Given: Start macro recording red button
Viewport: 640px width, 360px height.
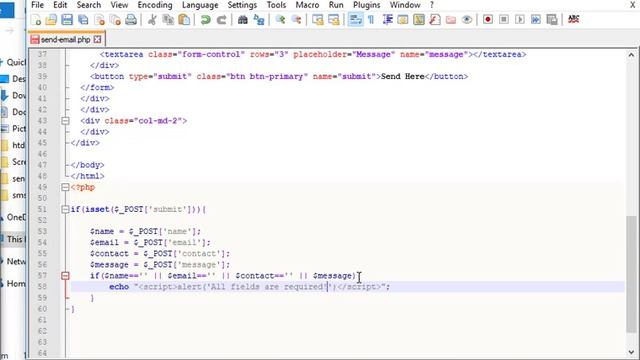Looking at the screenshot, I should (488, 20).
